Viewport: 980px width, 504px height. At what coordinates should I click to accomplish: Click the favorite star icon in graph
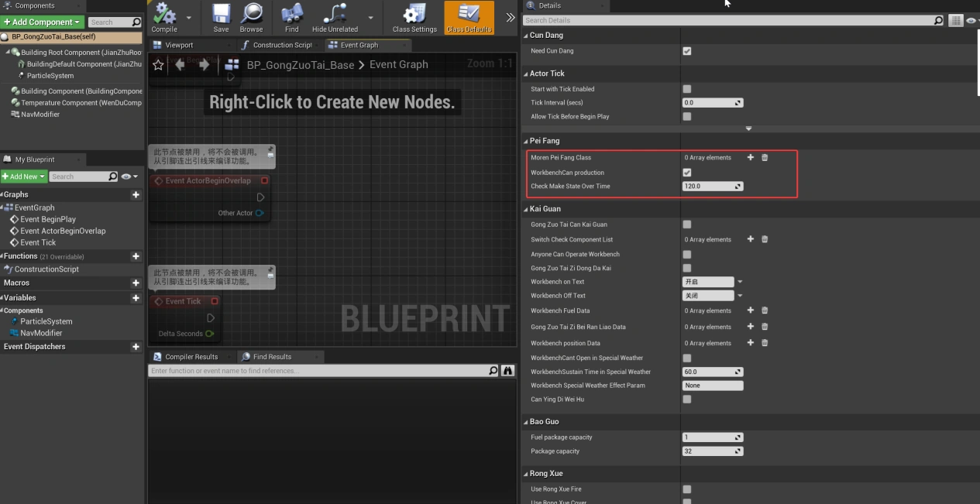(158, 65)
